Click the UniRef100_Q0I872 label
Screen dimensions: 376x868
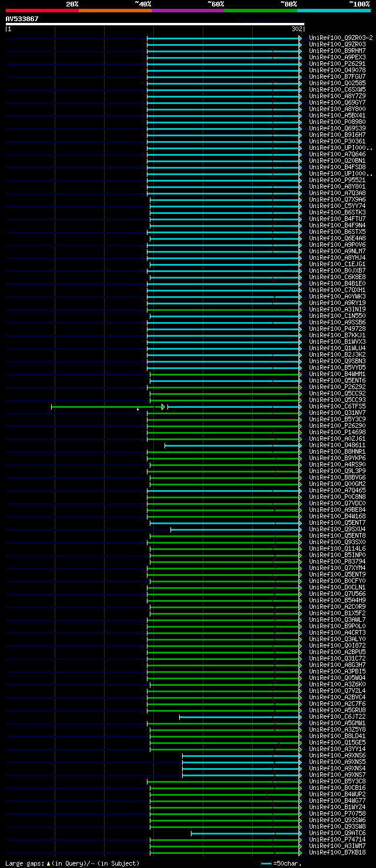337,645
